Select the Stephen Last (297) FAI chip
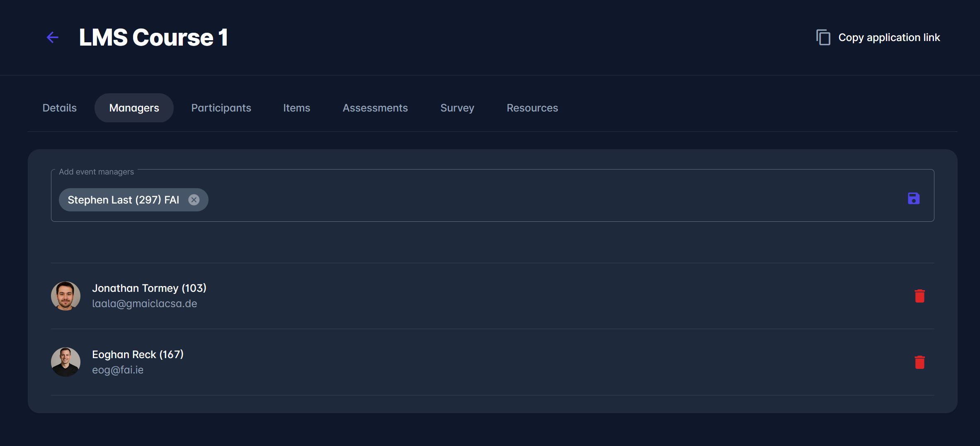Screen dimensions: 980x446 [x=123, y=200]
